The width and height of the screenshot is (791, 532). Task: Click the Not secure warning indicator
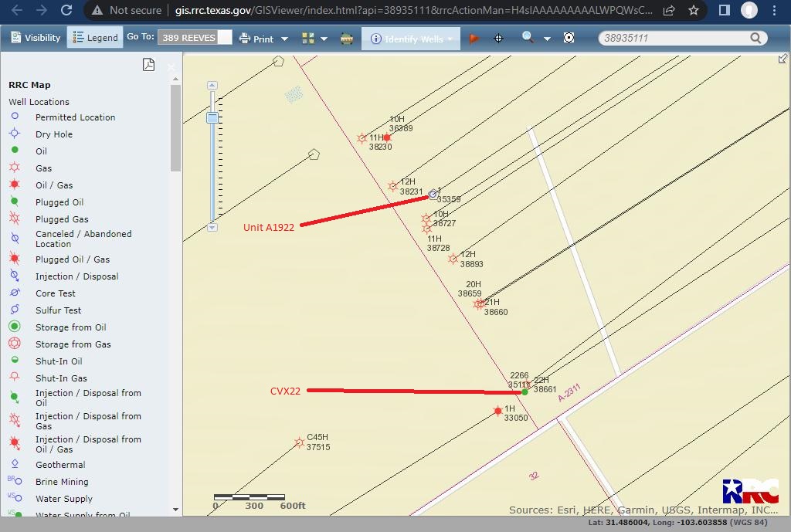127,10
